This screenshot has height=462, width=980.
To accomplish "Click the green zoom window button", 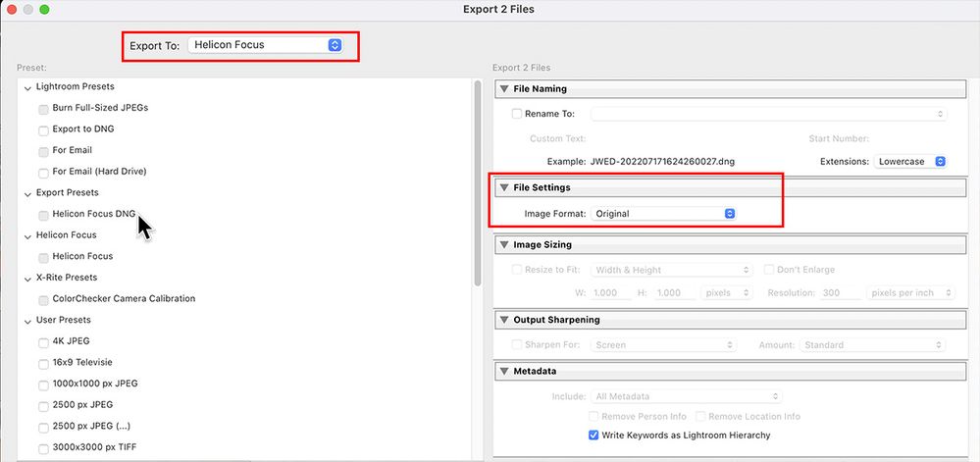I will [45, 10].
